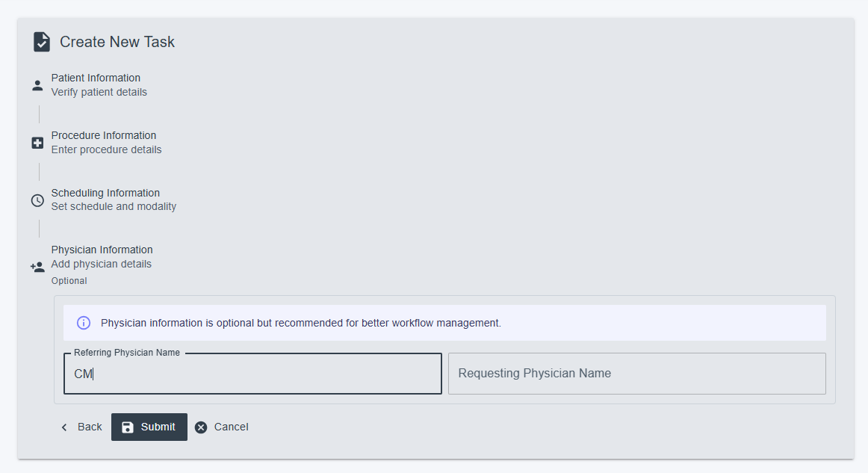The height and width of the screenshot is (473, 868).
Task: Click the Procedure Information plus icon
Action: click(37, 143)
